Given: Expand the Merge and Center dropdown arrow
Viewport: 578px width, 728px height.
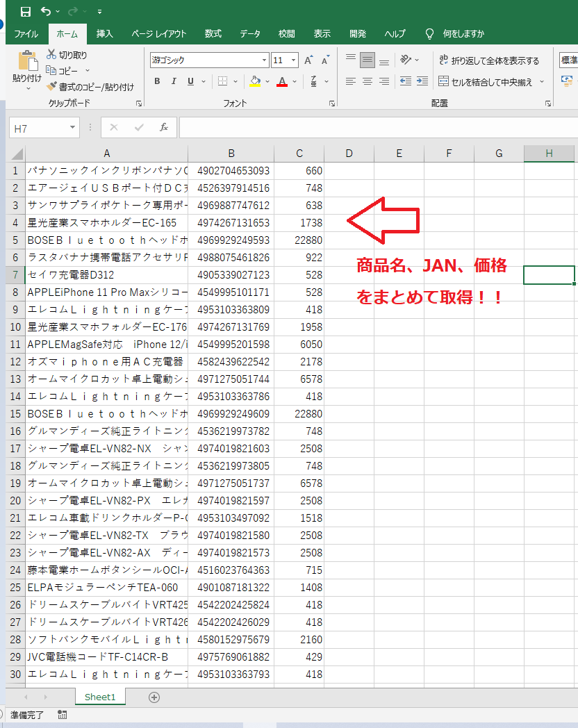Looking at the screenshot, I should point(542,82).
